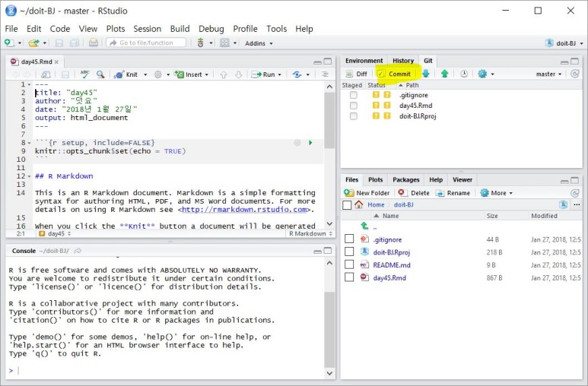This screenshot has height=386, width=588.
Task: Check the .gitignore checkbox in Files pane
Action: tap(349, 239)
